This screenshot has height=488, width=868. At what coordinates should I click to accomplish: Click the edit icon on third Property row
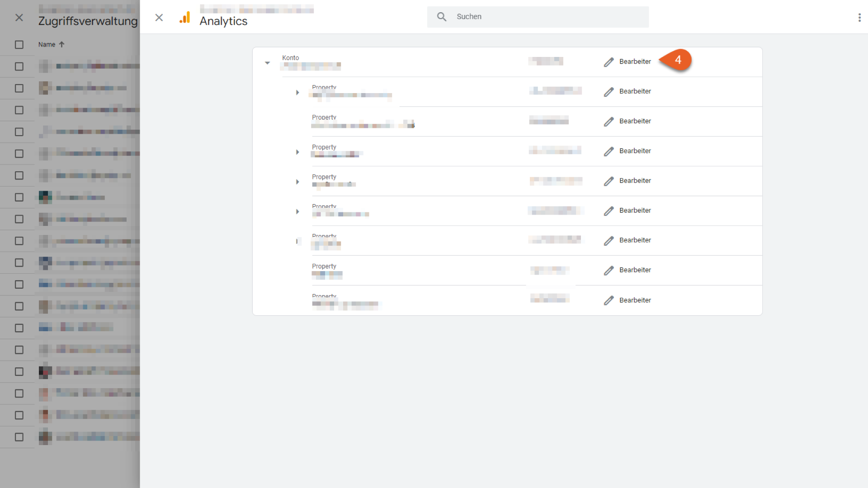(609, 151)
